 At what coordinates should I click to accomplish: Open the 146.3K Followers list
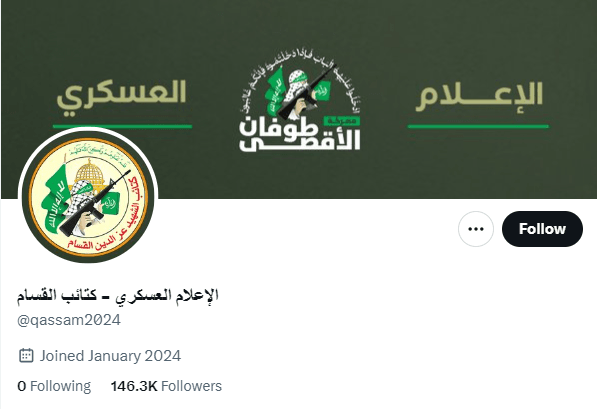166,386
